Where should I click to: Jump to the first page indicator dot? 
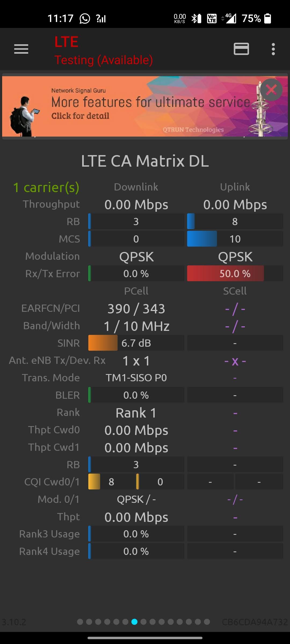tap(80, 622)
